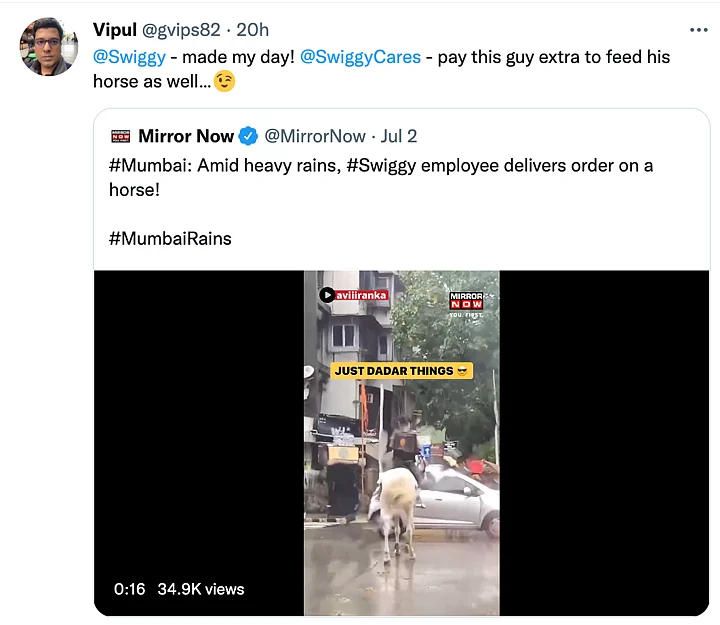Open the @SwiggyCares mention

360,56
